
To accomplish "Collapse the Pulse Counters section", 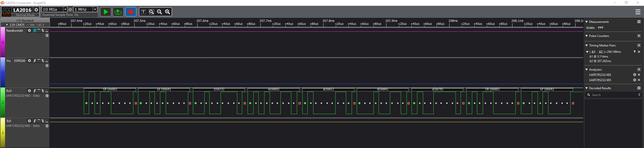I will point(587,36).
